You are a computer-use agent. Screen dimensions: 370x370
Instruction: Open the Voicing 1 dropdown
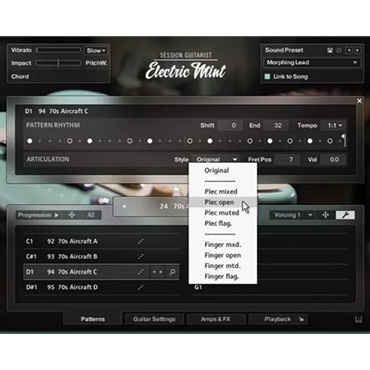point(292,215)
